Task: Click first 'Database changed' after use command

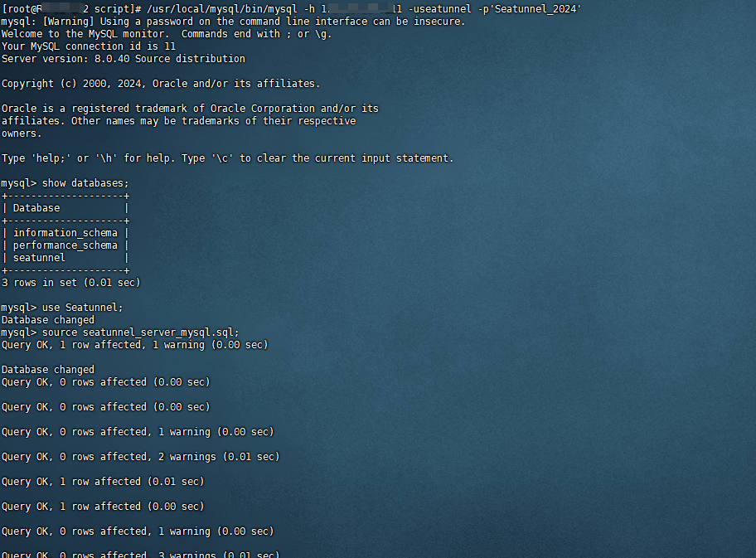Action: pos(48,320)
